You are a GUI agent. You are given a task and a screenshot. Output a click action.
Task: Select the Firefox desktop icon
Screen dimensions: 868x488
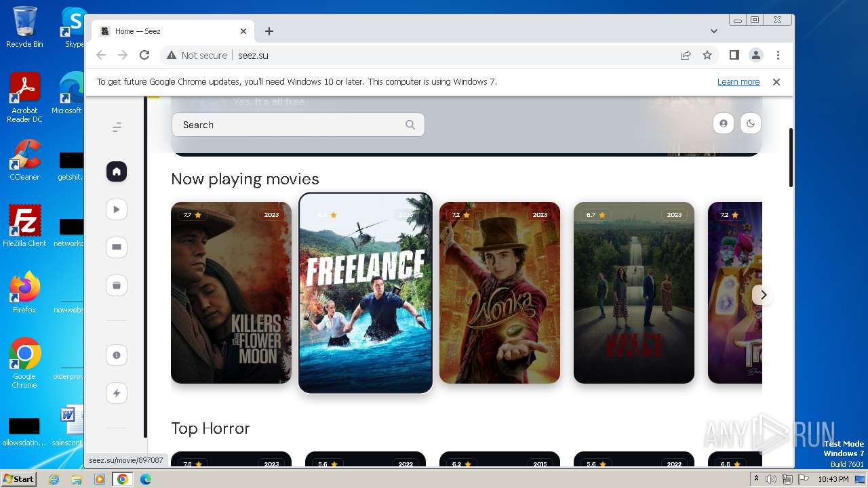pyautogui.click(x=24, y=293)
